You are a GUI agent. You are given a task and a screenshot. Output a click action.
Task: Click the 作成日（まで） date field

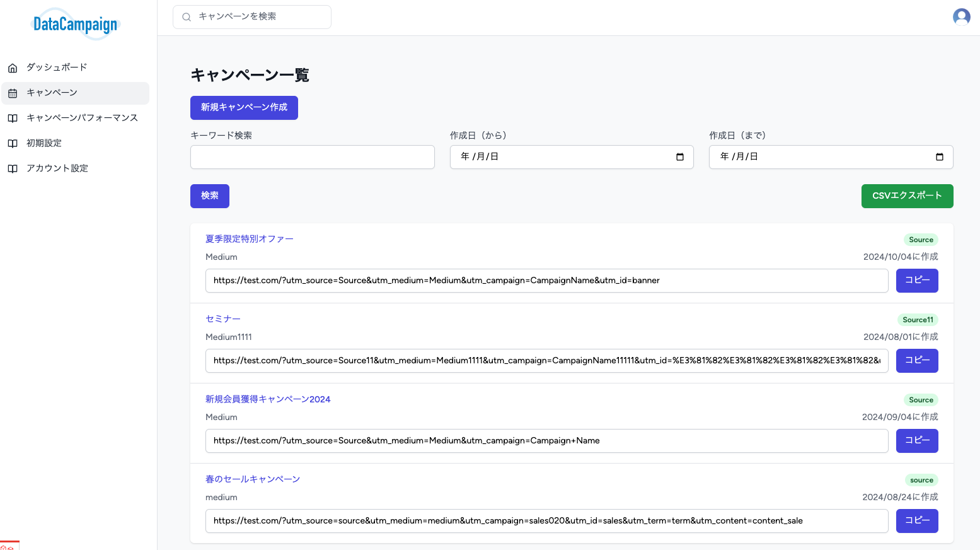tap(831, 157)
